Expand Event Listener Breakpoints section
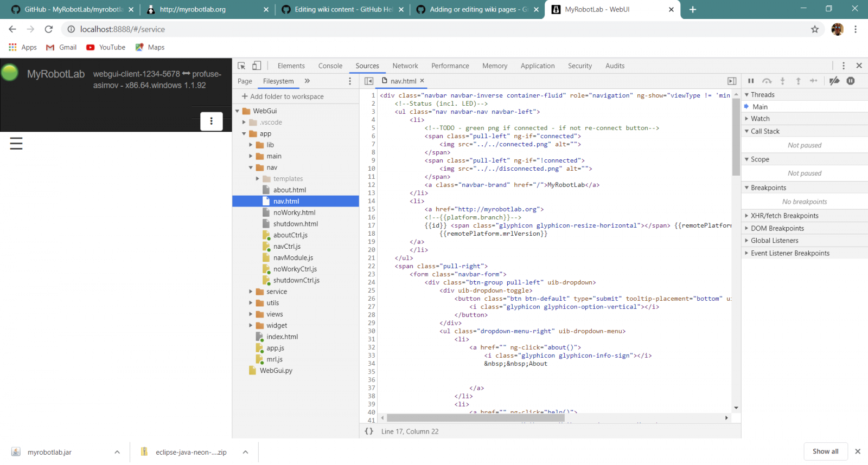Image resolution: width=868 pixels, height=465 pixels. tap(746, 253)
